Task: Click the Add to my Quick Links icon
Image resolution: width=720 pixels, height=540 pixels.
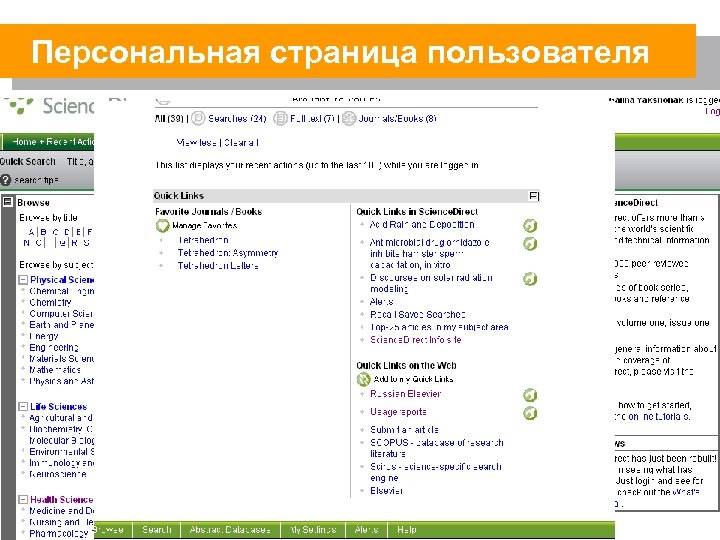Action: pyautogui.click(x=363, y=379)
